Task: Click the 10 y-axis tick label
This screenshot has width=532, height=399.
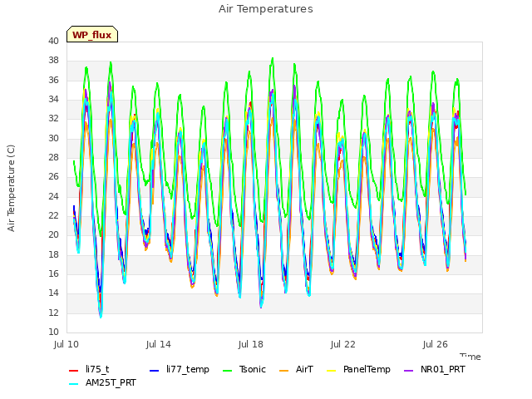Action: (x=53, y=332)
